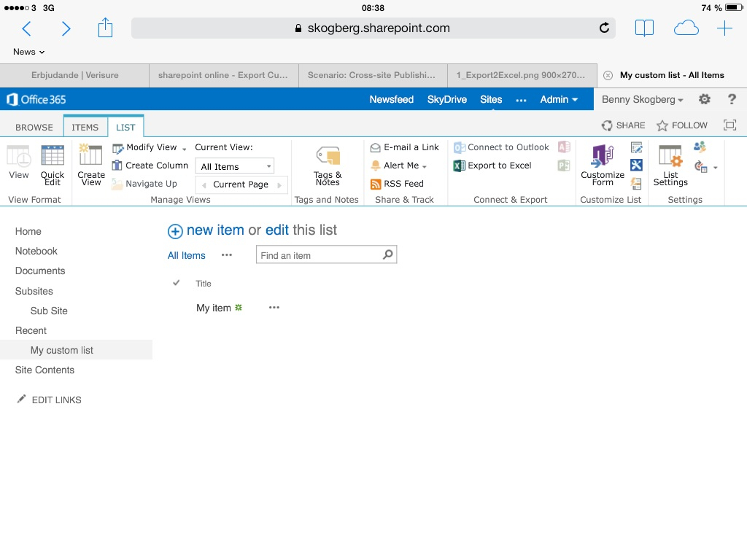The image size is (747, 560).
Task: Click Connect to Outlook
Action: [x=503, y=147]
